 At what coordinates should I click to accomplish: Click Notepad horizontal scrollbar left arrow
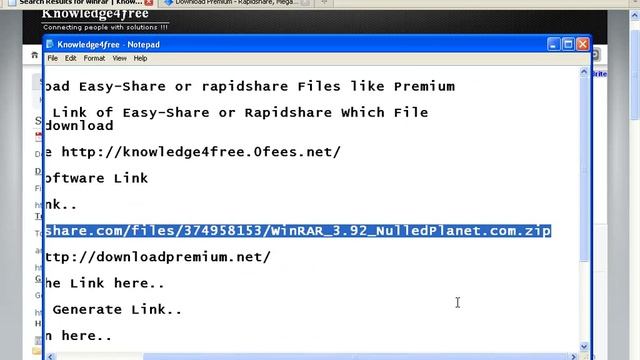point(51,357)
